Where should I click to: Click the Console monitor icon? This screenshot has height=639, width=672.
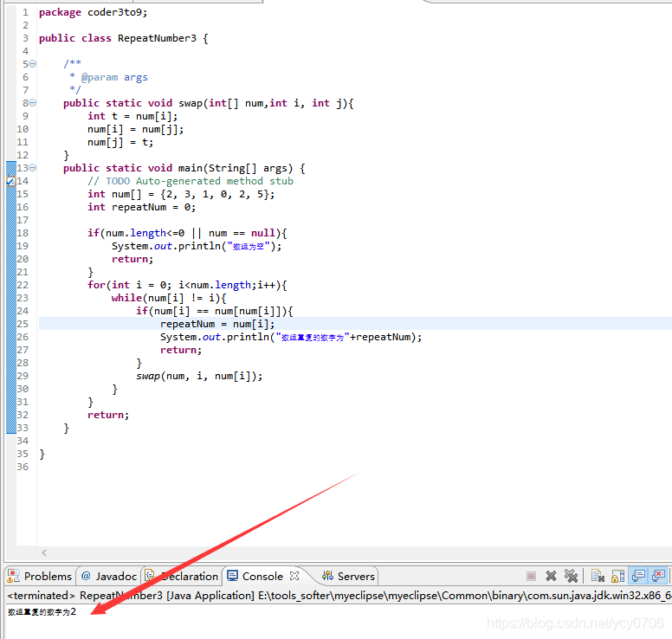(232, 576)
